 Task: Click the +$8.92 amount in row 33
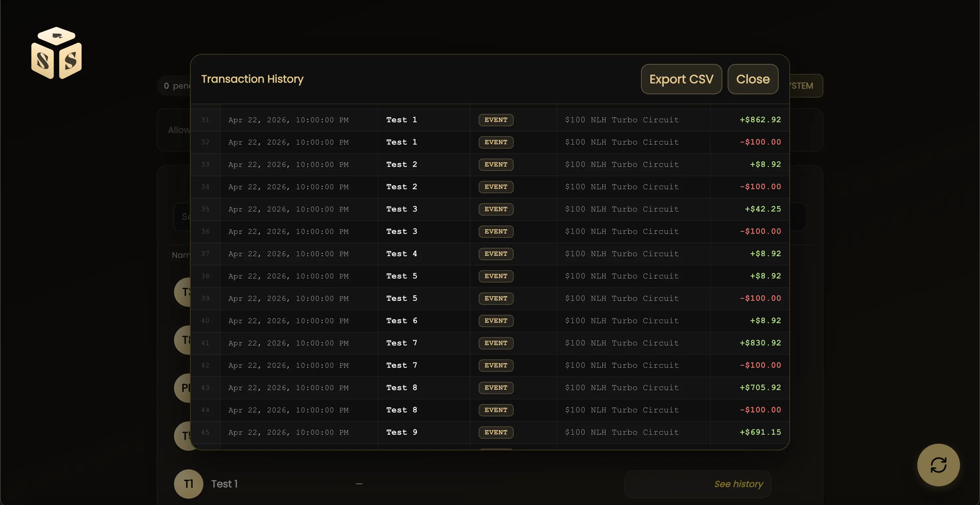click(765, 164)
